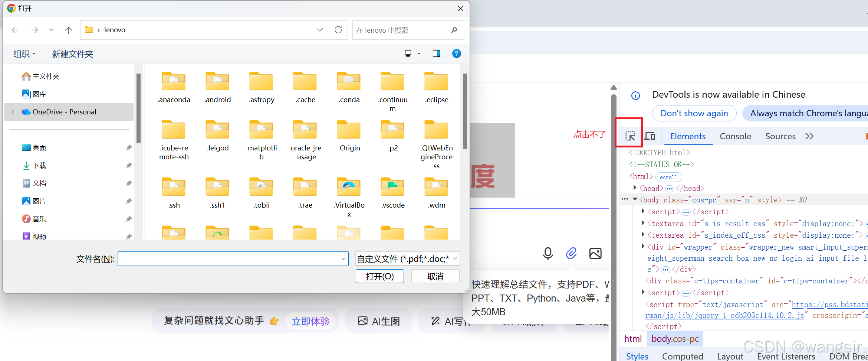The image size is (868, 361).
Task: Select the .VirtualBox folder
Action: click(349, 197)
